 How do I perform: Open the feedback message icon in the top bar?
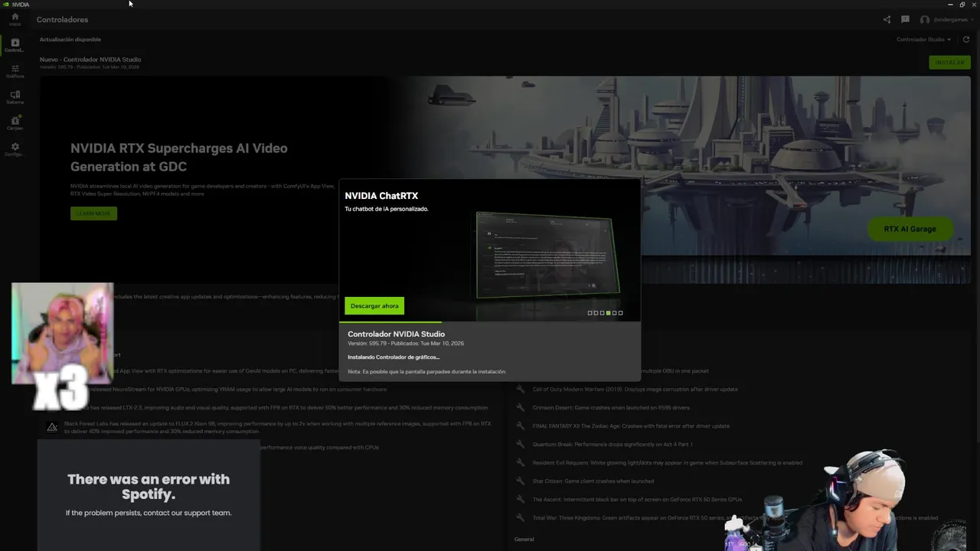pyautogui.click(x=905, y=20)
